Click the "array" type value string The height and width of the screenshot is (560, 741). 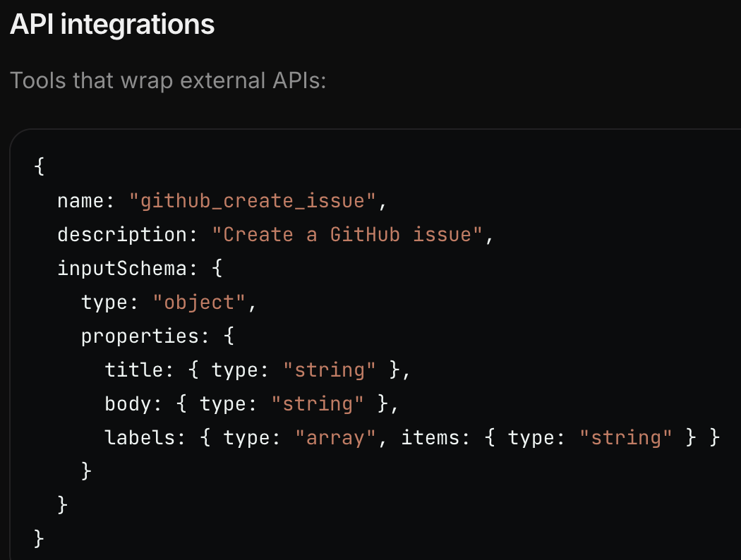coord(335,438)
